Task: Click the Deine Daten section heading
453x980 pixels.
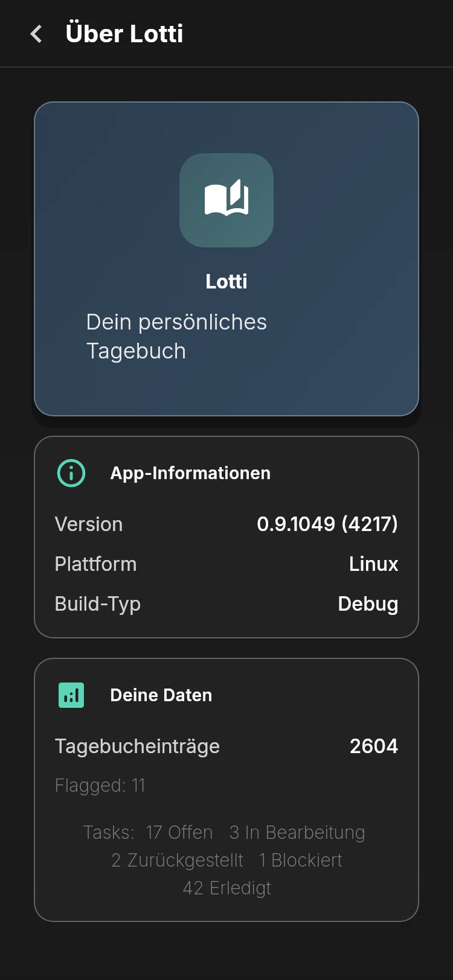Action: click(161, 695)
